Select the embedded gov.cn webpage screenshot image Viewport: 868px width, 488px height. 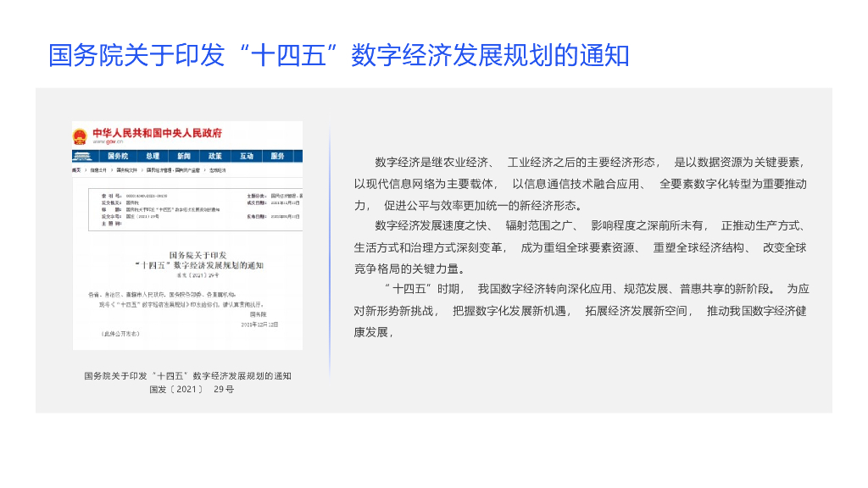pyautogui.click(x=187, y=236)
